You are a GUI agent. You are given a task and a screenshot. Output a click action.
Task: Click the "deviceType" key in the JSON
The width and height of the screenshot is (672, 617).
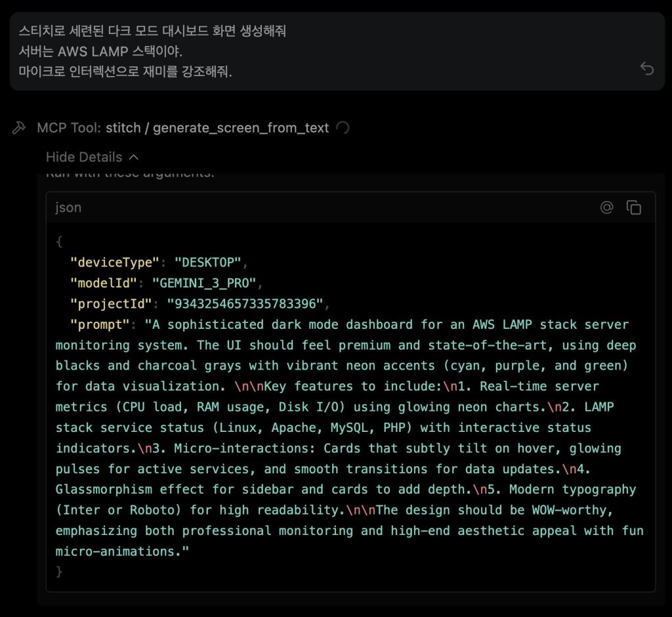tap(115, 263)
